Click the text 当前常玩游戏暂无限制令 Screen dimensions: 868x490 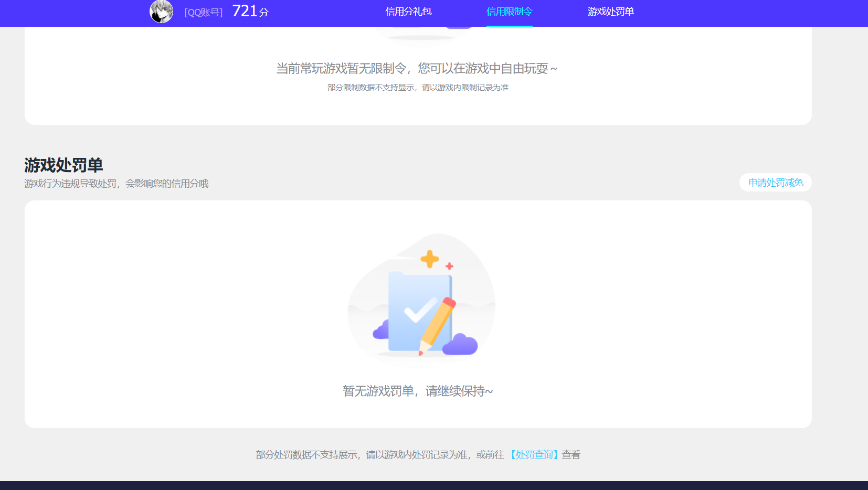(x=341, y=69)
